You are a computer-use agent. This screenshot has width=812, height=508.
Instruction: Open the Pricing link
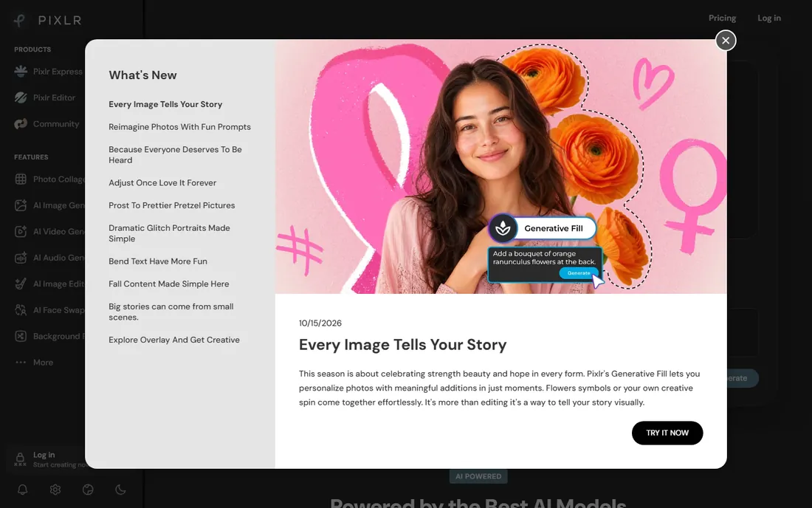point(722,18)
